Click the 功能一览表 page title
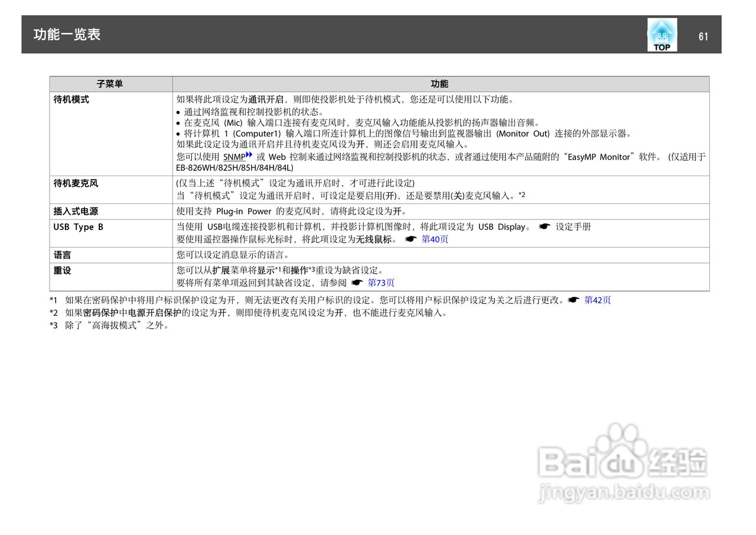This screenshot has width=756, height=535. point(66,35)
